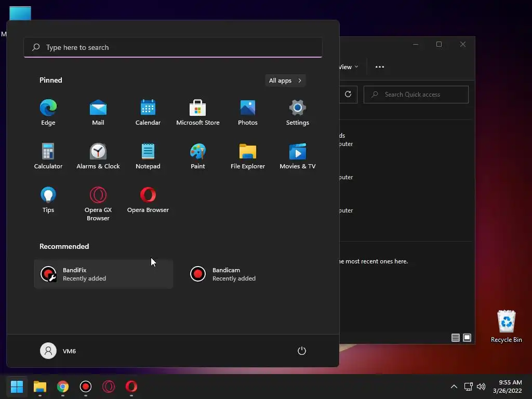This screenshot has width=532, height=399.
Task: Expand the View dropdown in File Explorer
Action: pos(349,67)
